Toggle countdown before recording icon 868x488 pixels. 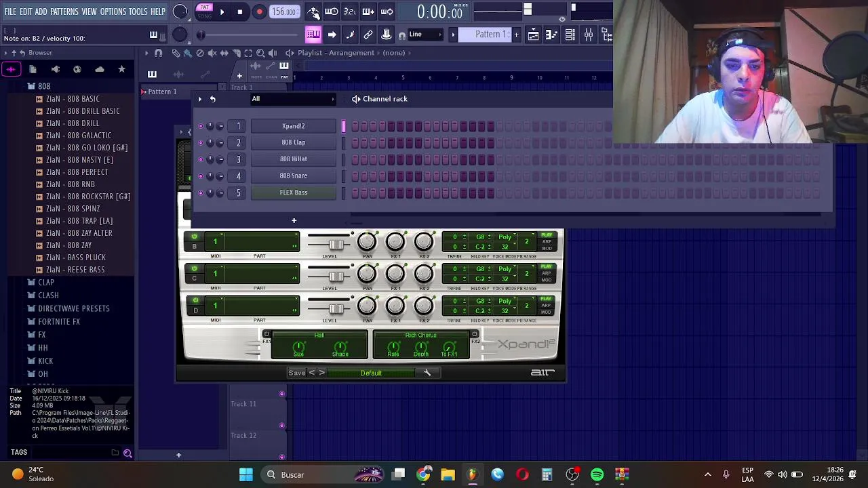(x=349, y=12)
